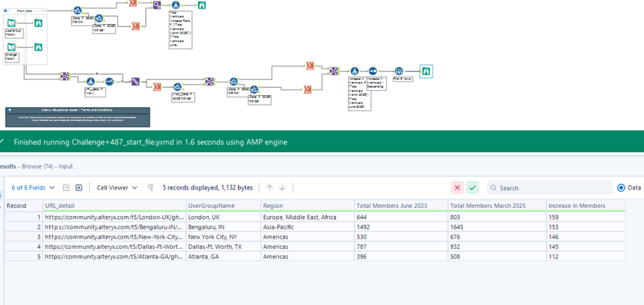Click the Record column header
This screenshot has height=305, width=644.
tap(23, 206)
